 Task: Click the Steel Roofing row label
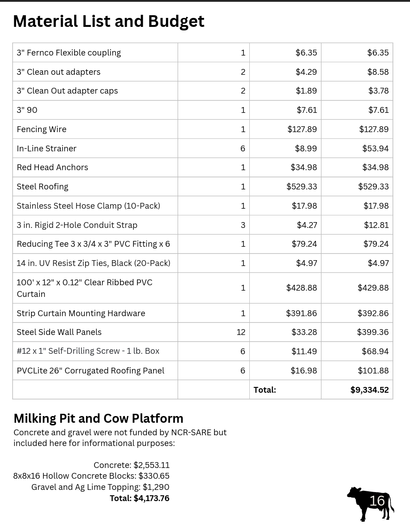click(x=43, y=186)
